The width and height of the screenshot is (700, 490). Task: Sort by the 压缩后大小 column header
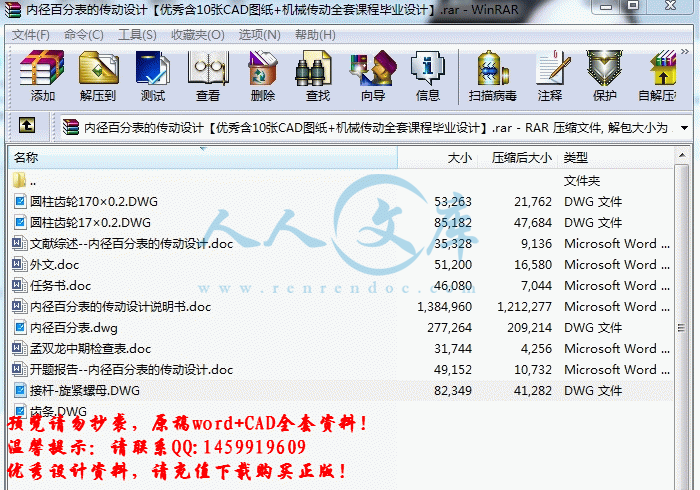click(518, 158)
